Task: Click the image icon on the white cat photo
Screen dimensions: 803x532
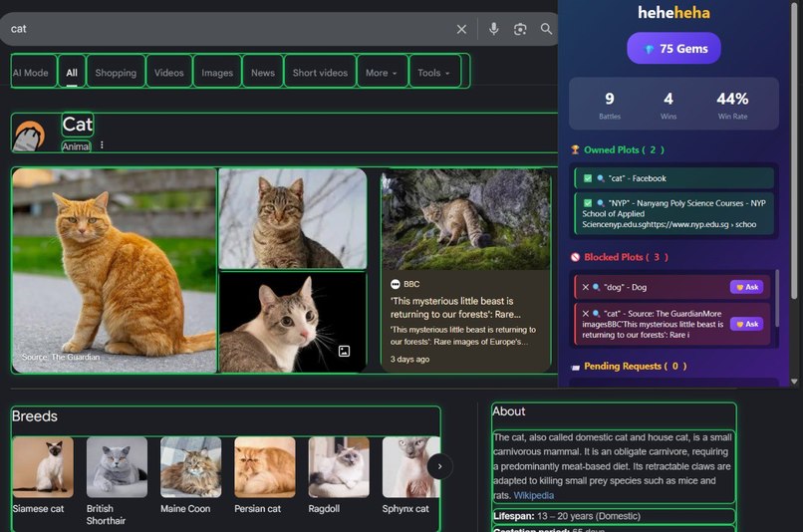Action: click(344, 351)
